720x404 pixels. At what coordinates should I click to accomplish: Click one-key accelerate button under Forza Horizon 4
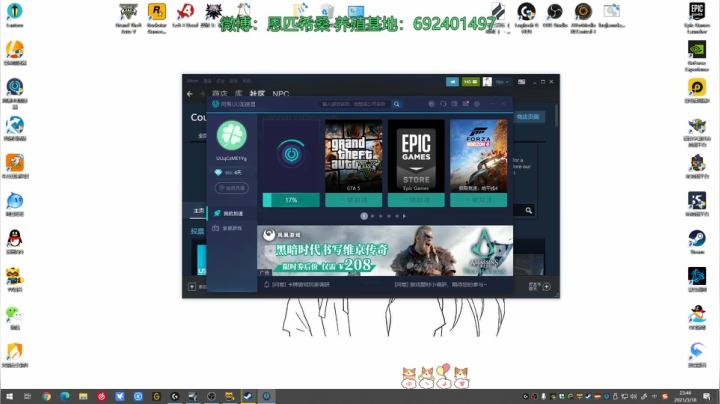tap(478, 200)
